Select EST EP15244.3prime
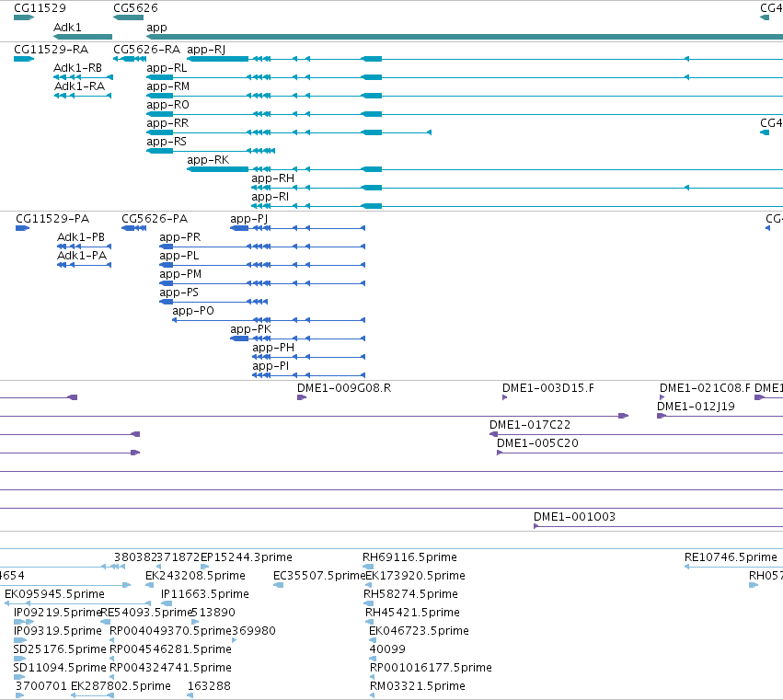This screenshot has width=783, height=700. 205,567
